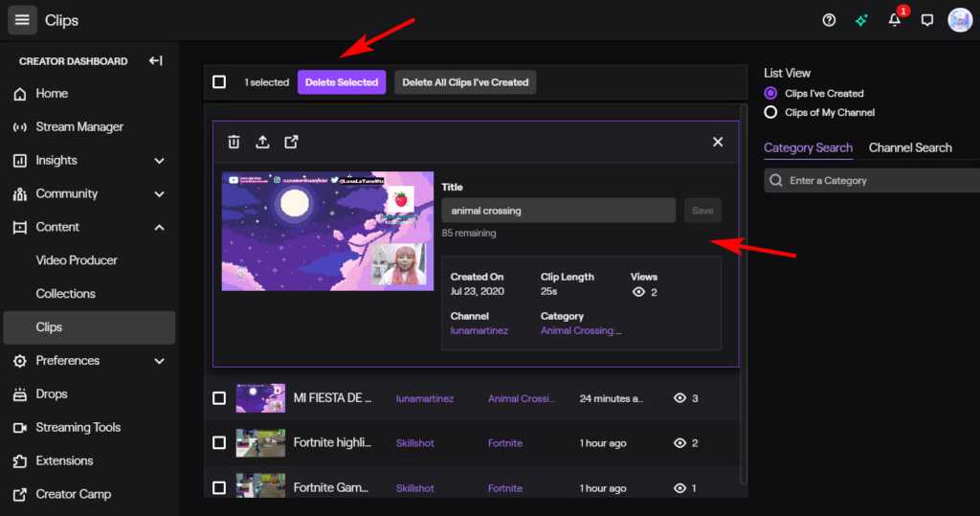Open Fortnite category link in Fortnite Gam row
980x516 pixels.
point(505,488)
